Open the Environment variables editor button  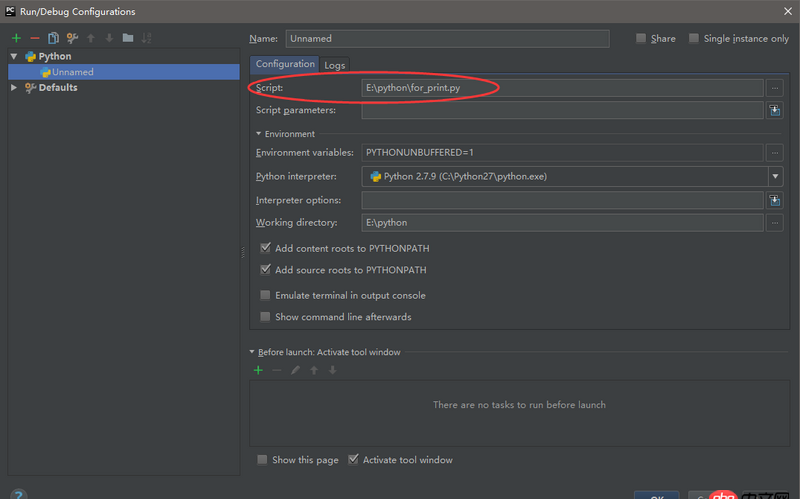coord(775,153)
